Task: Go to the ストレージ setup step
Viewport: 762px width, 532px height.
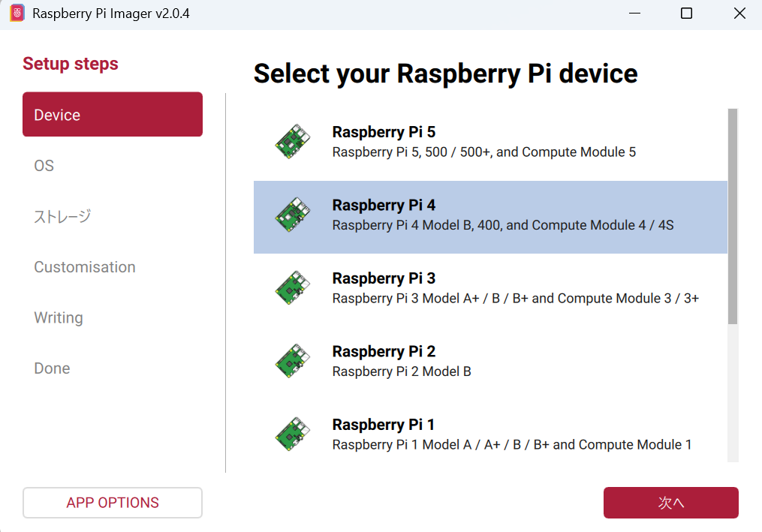Action: pyautogui.click(x=62, y=217)
